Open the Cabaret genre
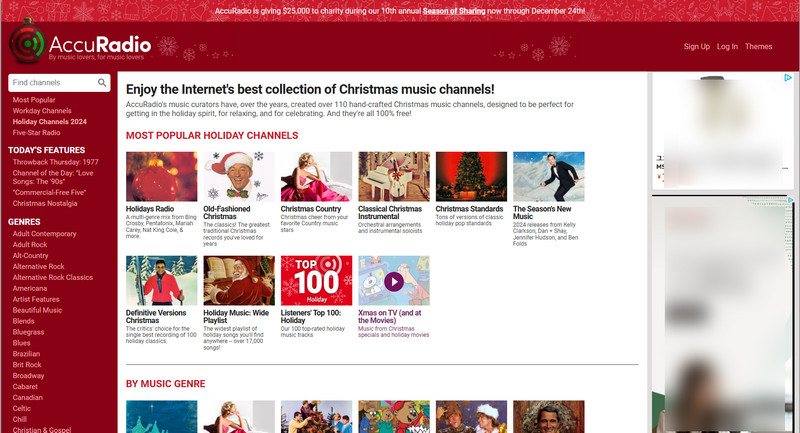Viewport: 800px width, 433px height. pyautogui.click(x=25, y=387)
